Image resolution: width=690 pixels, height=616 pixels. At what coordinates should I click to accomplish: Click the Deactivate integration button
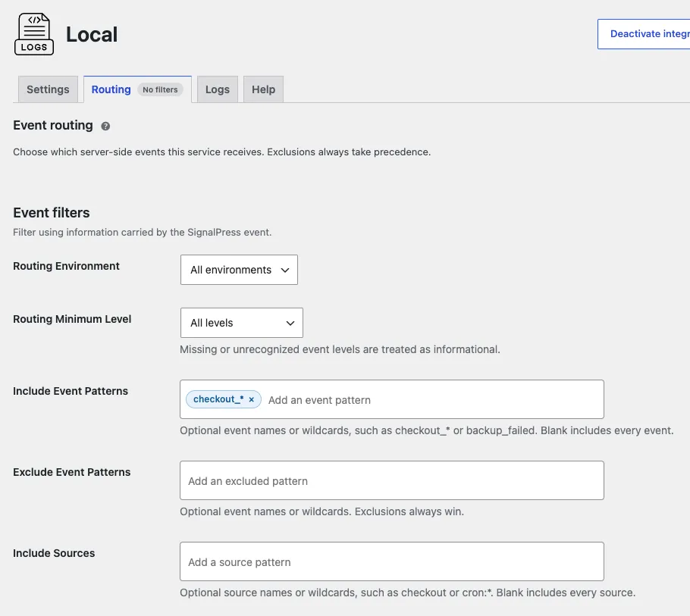click(x=644, y=34)
